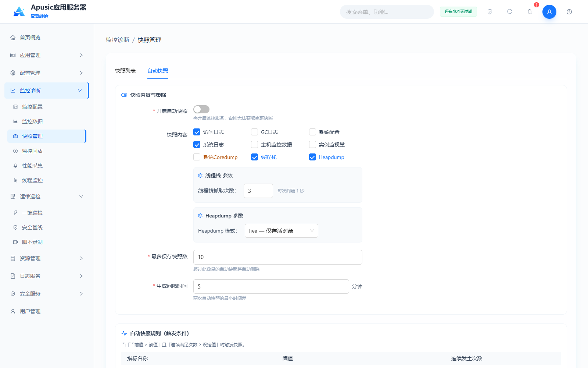The height and width of the screenshot is (368, 588).
Task: Open the security shield icon in header
Action: pyautogui.click(x=490, y=12)
